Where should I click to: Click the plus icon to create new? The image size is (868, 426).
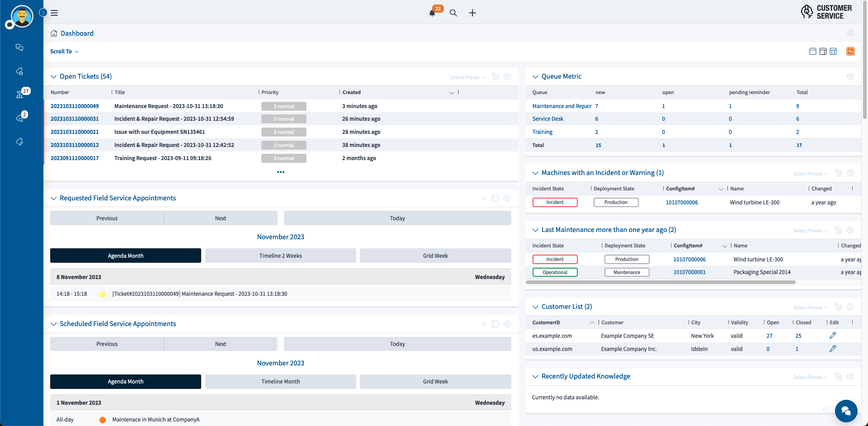pyautogui.click(x=472, y=13)
